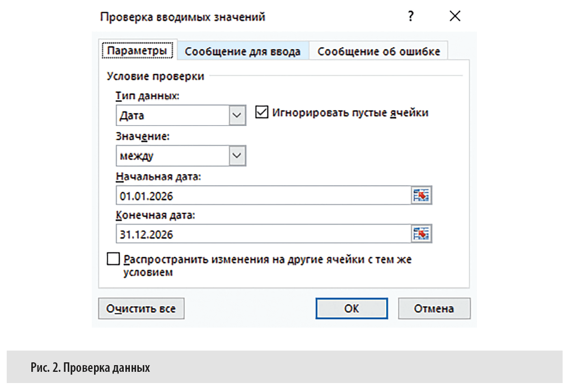Screen dimensions: 571x392
Task: Switch to the Сообщение для ввода tab
Action: 243,50
